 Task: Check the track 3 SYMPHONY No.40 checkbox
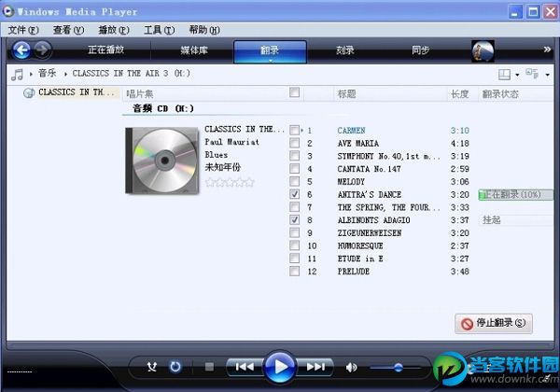coord(295,156)
